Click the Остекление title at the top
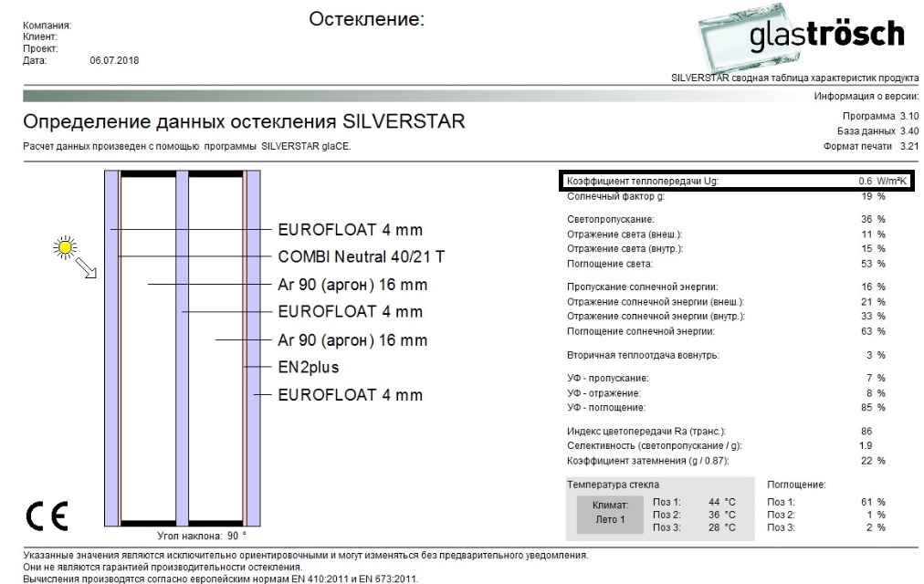This screenshot has height=584, width=924. point(367,19)
